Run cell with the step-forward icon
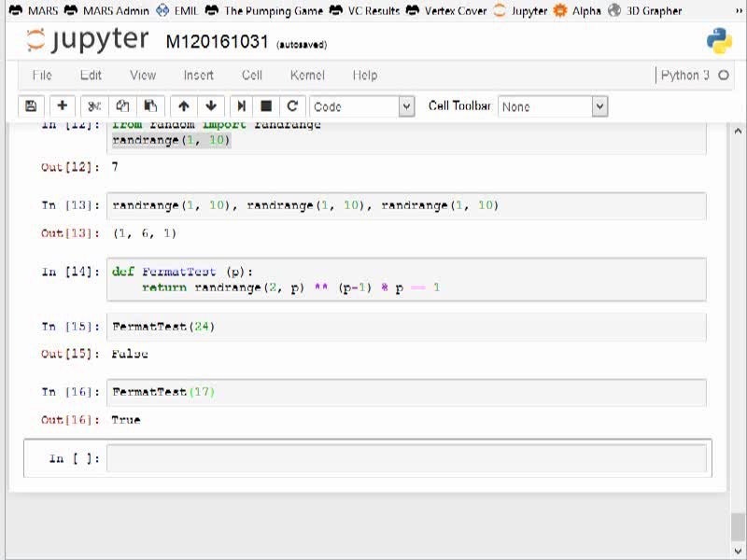The image size is (747, 560). [x=242, y=106]
